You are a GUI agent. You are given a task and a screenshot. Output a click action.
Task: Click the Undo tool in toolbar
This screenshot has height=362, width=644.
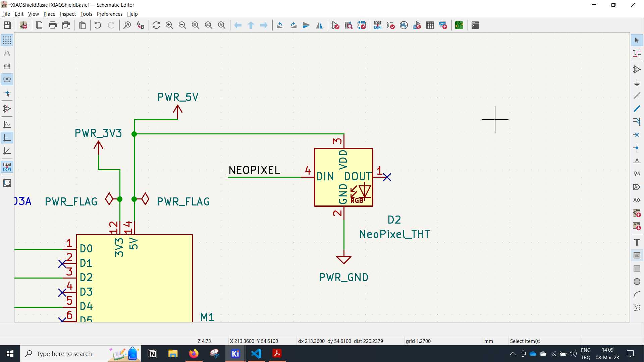coord(98,25)
